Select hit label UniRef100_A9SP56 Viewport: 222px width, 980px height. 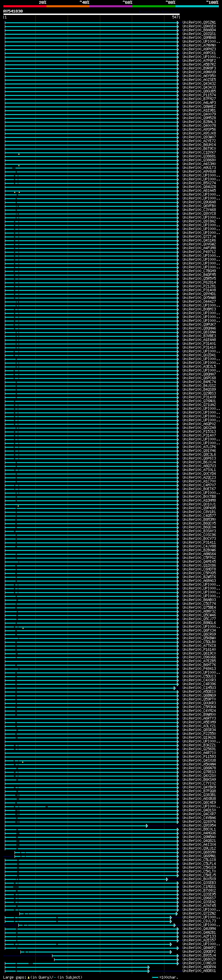(199, 129)
